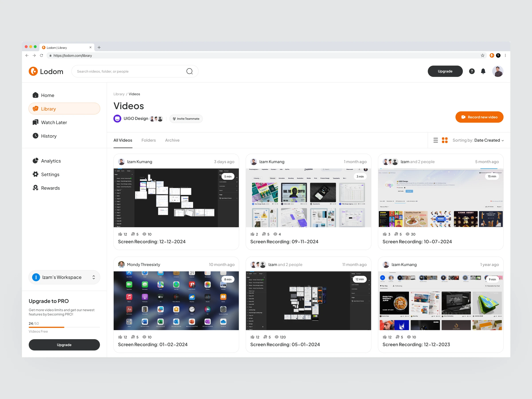Open the browser three-dot menu
Screen dimensions: 532x399
click(x=505, y=56)
